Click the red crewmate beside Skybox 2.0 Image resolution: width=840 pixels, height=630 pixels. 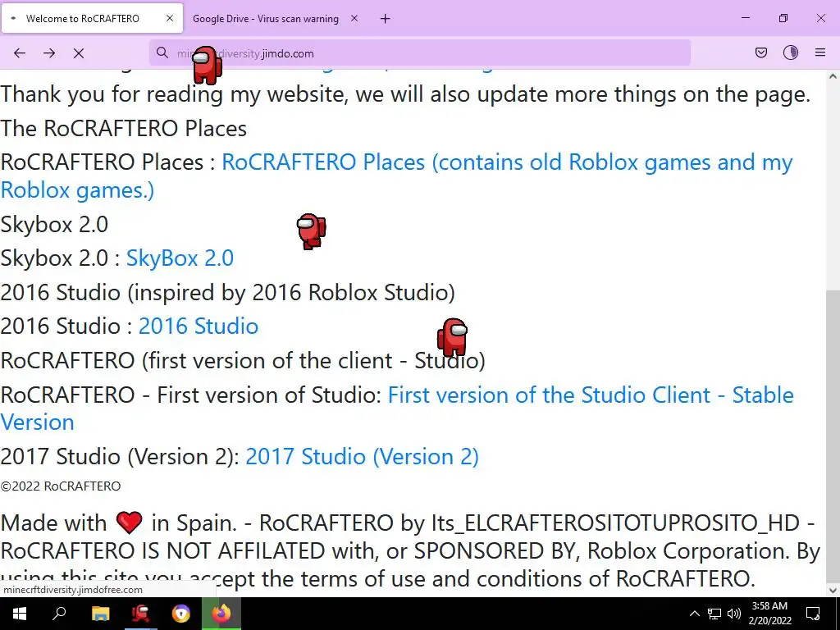click(311, 231)
